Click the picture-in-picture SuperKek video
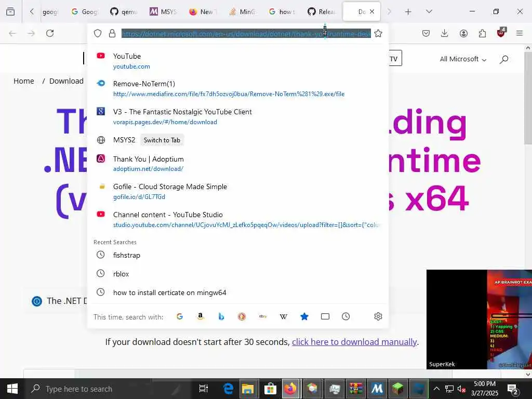Image resolution: width=532 pixels, height=399 pixels. pos(479,320)
